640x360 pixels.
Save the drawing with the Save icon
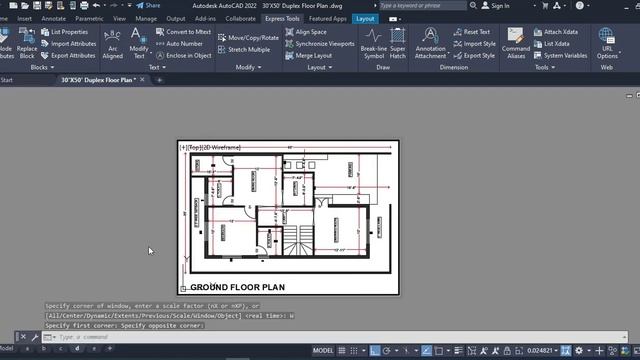[37, 6]
